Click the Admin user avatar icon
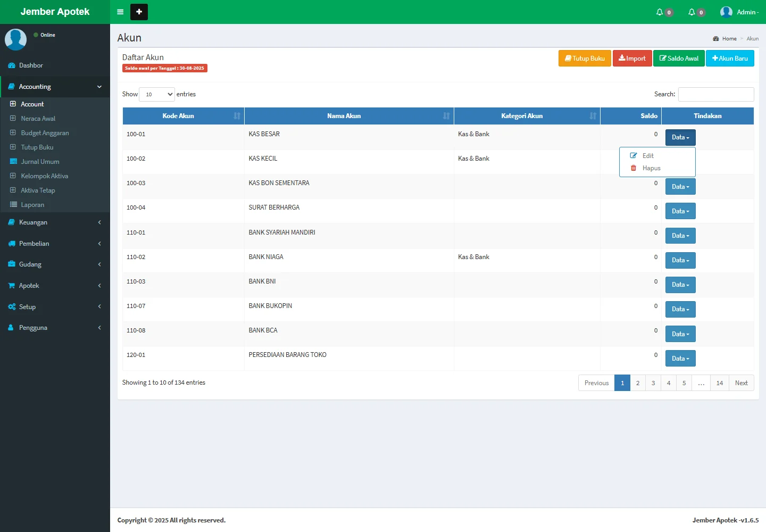 pos(726,12)
